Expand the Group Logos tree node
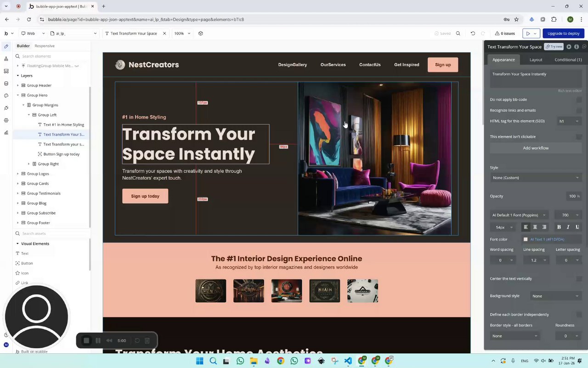The width and height of the screenshot is (588, 368). [x=18, y=174]
